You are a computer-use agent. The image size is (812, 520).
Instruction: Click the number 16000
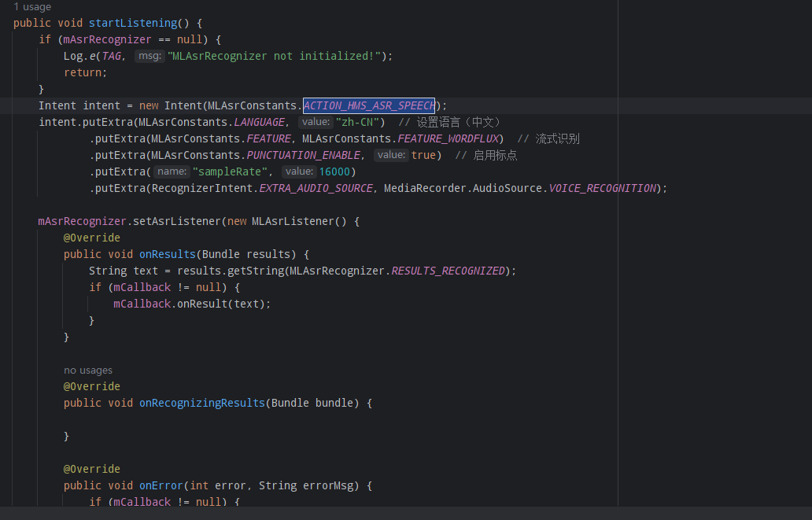tap(334, 172)
